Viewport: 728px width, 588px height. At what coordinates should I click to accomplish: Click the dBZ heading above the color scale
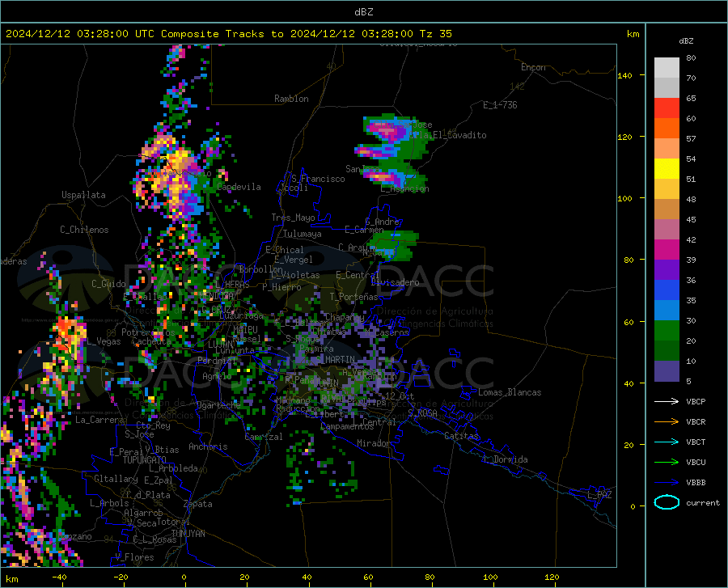686,40
